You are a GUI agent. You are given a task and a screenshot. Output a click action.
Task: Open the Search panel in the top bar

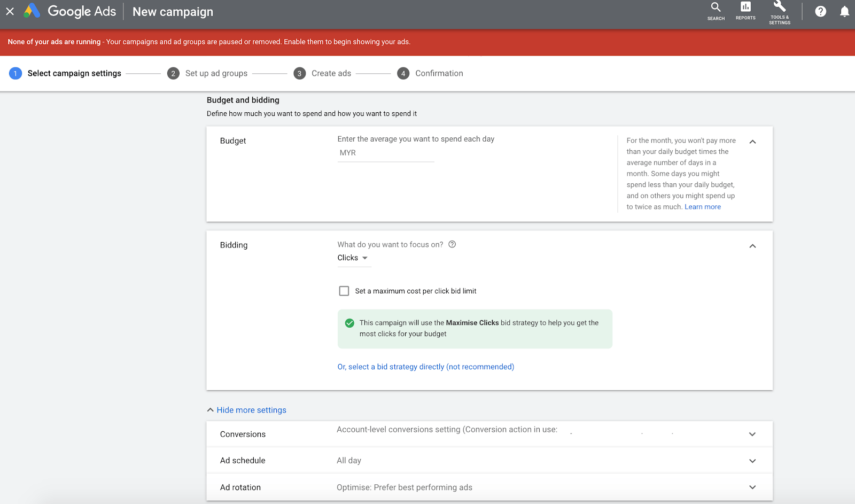point(716,11)
